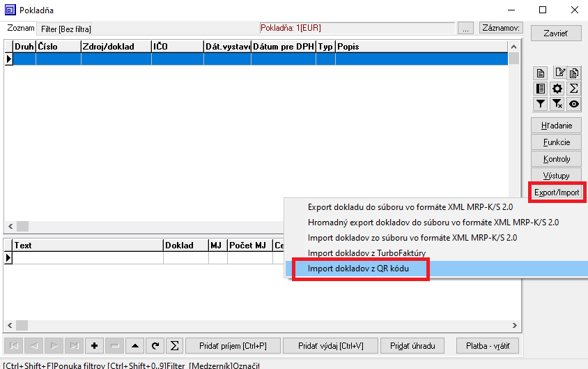Image resolution: width=588 pixels, height=369 pixels.
Task: Clear filter with funnel-X icon
Action: [557, 104]
